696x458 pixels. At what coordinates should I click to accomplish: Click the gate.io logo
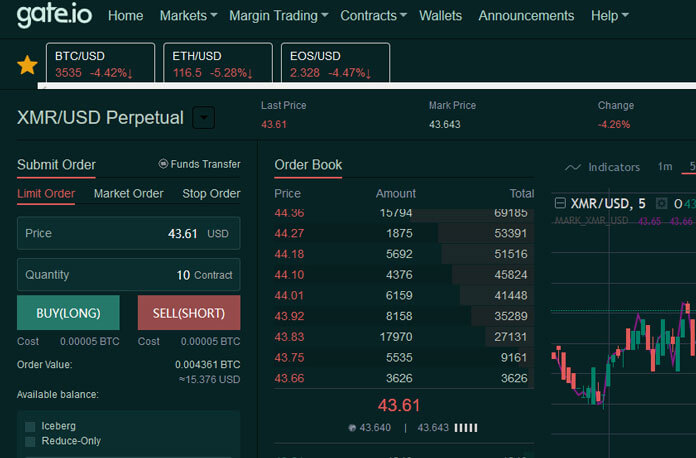click(54, 15)
